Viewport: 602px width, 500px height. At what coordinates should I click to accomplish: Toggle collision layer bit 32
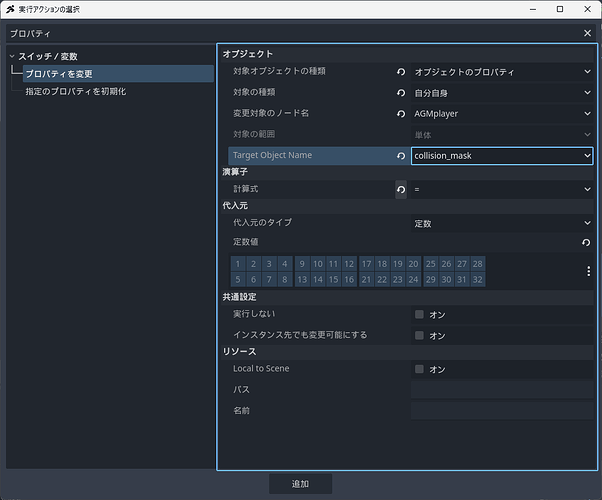click(478, 280)
